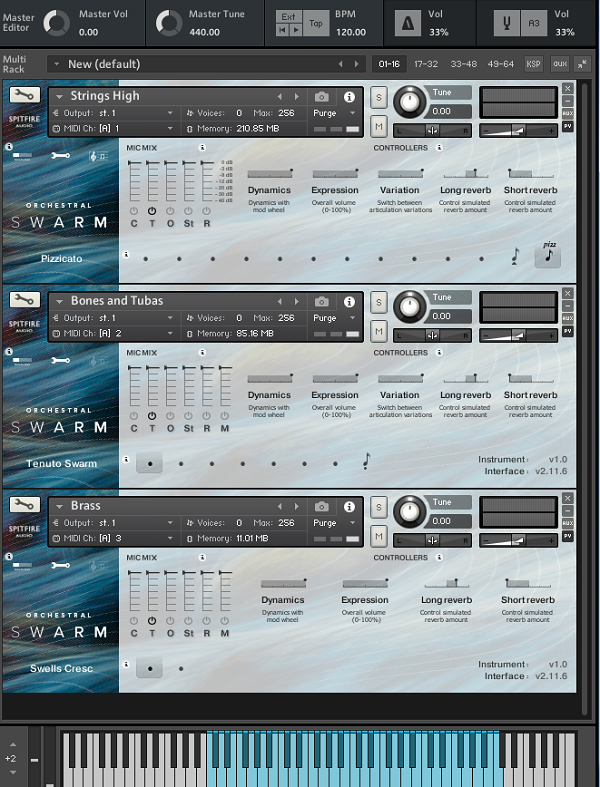Adjust the Long reverb slider in Bones and Tubas

pyautogui.click(x=465, y=378)
